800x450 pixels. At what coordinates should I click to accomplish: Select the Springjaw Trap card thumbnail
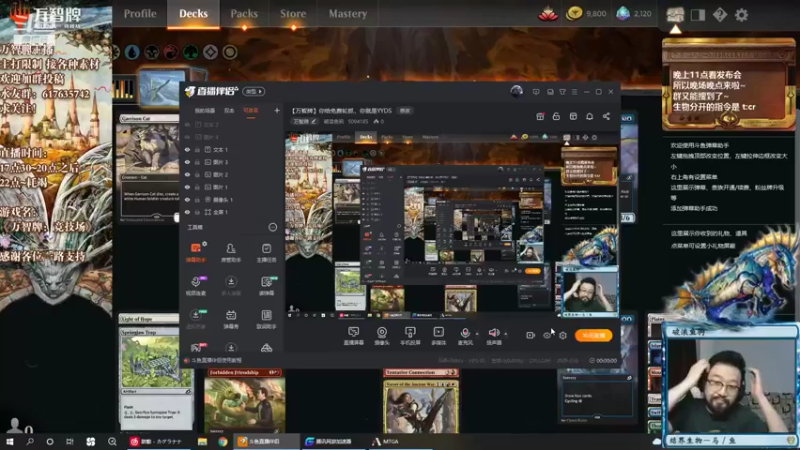(x=156, y=379)
